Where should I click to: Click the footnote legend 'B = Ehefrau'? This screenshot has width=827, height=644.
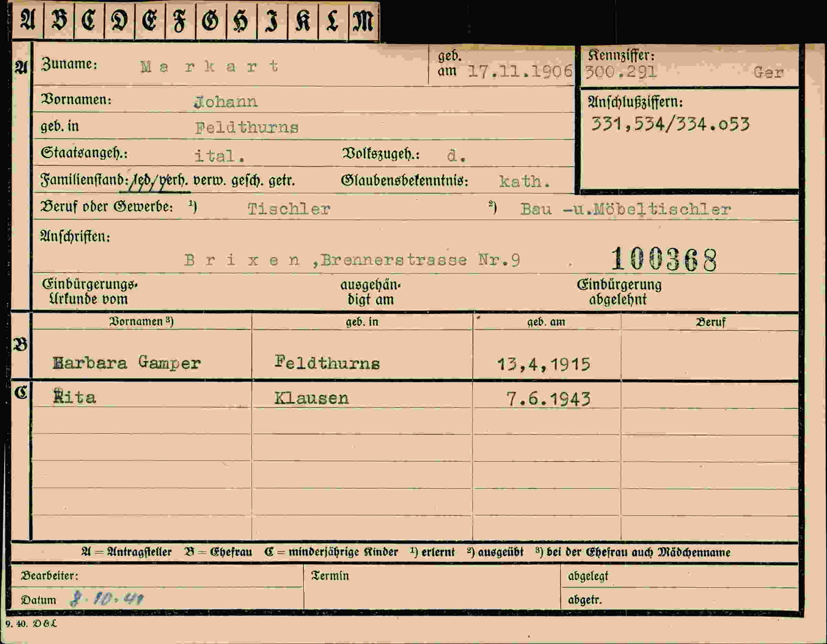coord(218,552)
